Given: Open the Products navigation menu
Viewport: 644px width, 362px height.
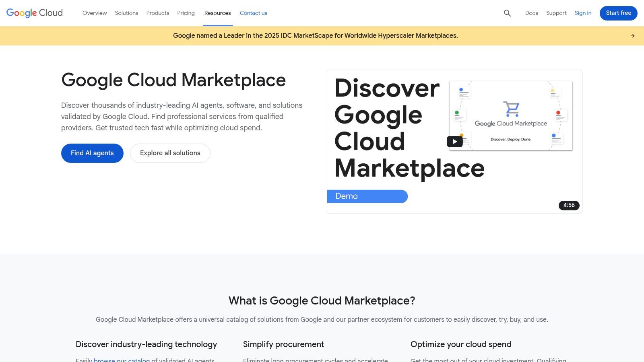Looking at the screenshot, I should pyautogui.click(x=157, y=13).
